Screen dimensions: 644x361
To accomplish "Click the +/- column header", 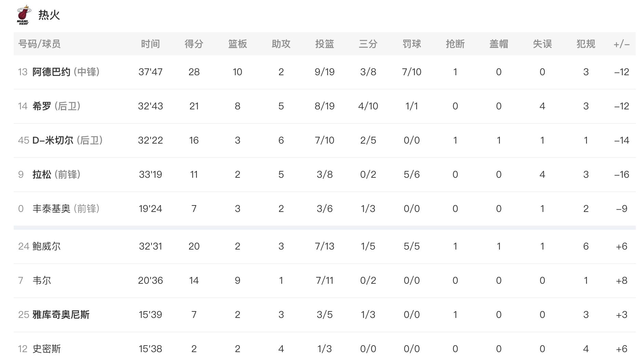I will 621,44.
